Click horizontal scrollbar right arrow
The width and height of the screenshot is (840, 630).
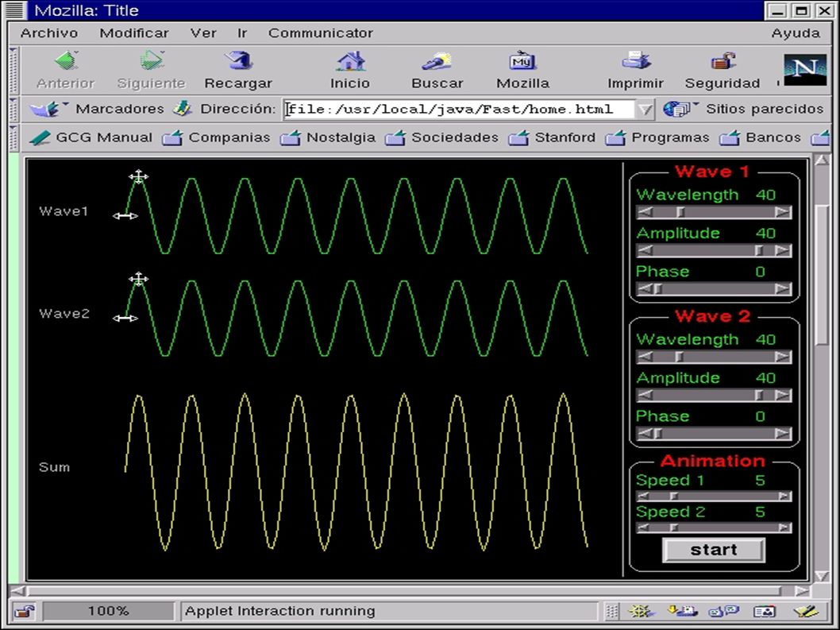click(x=802, y=590)
